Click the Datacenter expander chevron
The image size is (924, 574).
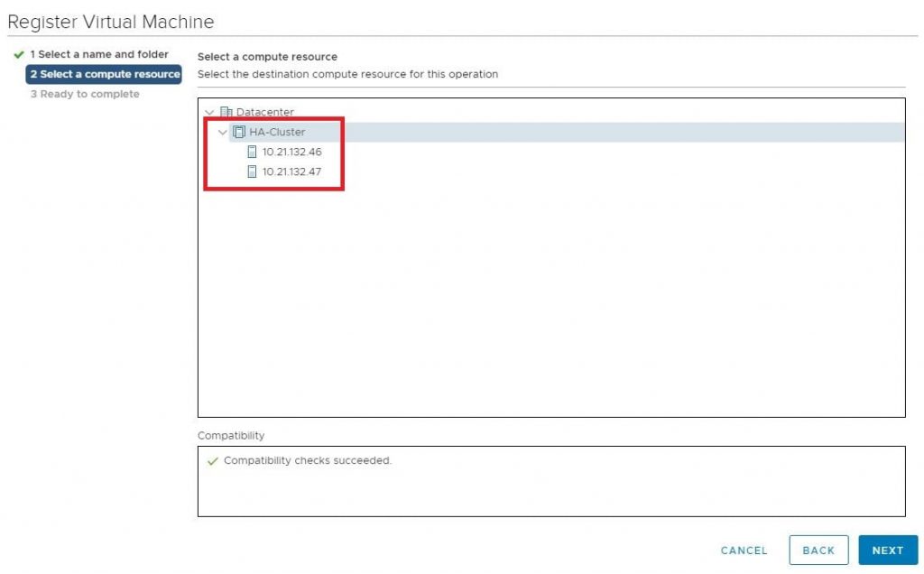tap(210, 111)
